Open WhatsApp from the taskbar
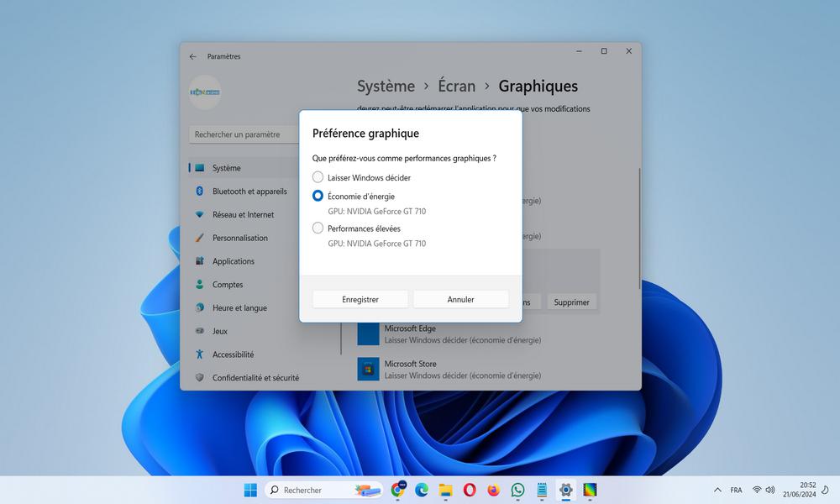The width and height of the screenshot is (840, 504). (x=517, y=490)
